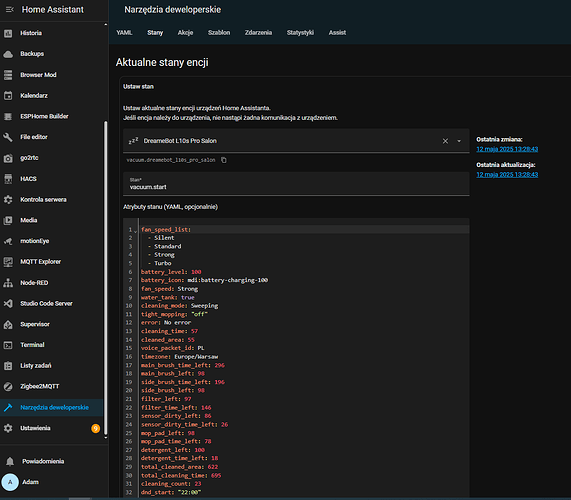Switch to the Stany tab
Image resolution: width=571 pixels, height=500 pixels.
click(155, 33)
